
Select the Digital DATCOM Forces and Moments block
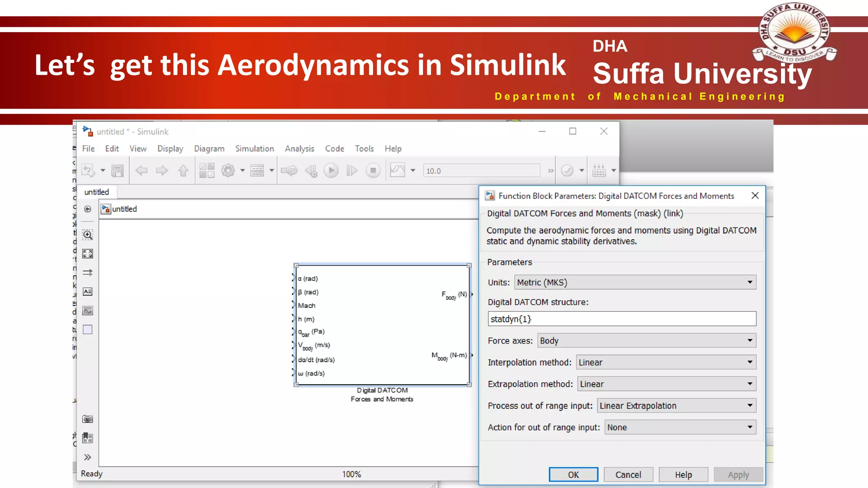[x=382, y=325]
